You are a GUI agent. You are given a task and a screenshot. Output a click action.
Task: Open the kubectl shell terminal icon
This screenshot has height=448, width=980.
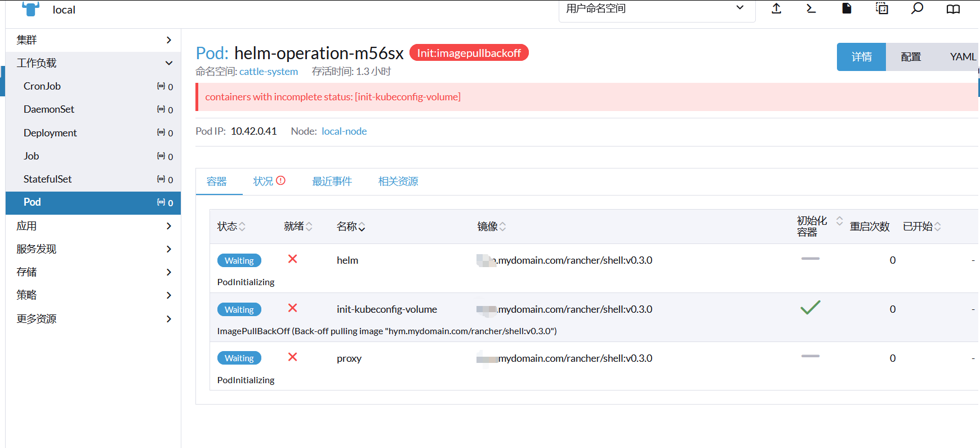[x=811, y=8]
